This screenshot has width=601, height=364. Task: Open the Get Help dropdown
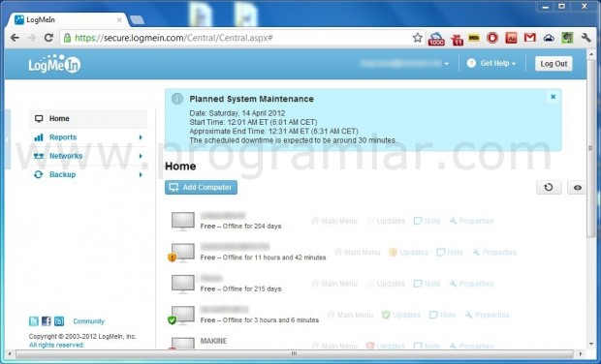491,64
